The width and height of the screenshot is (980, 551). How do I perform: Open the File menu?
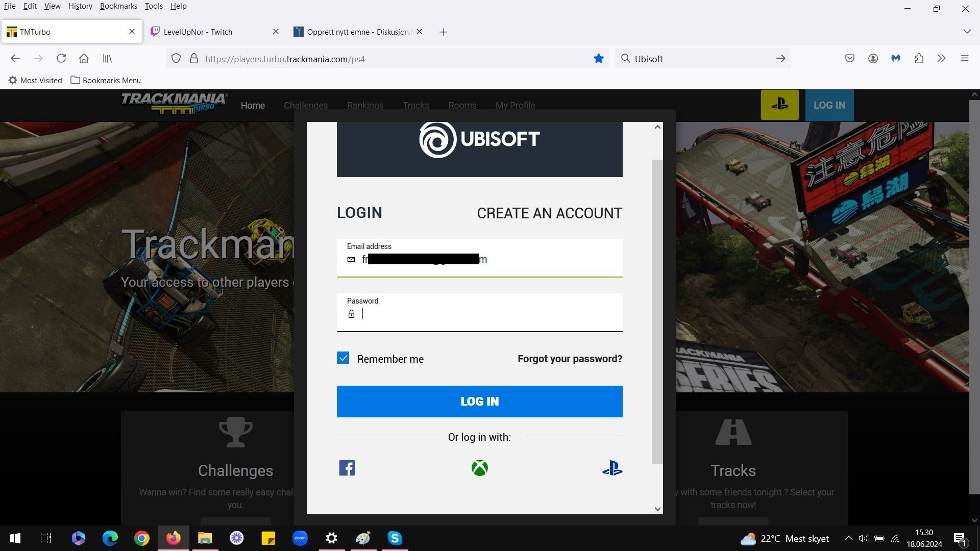10,6
